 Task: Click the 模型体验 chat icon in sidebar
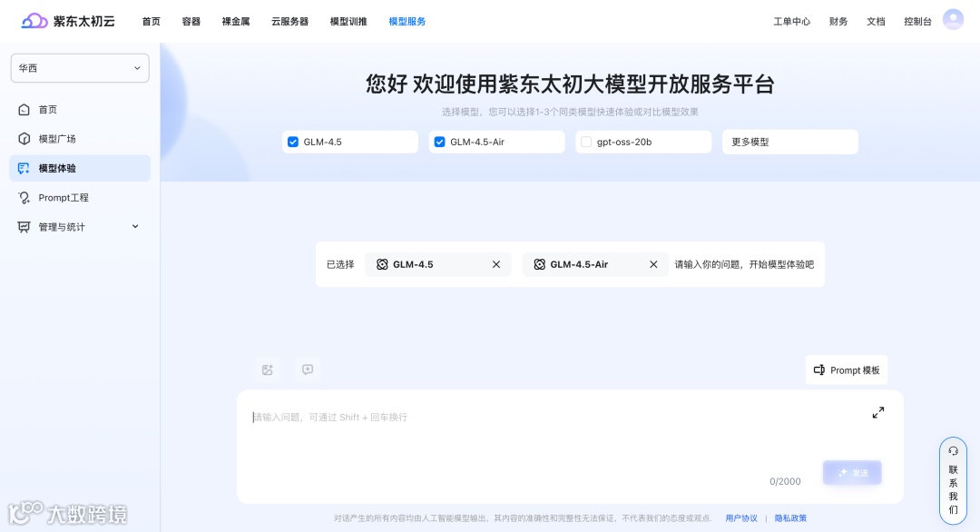(24, 168)
